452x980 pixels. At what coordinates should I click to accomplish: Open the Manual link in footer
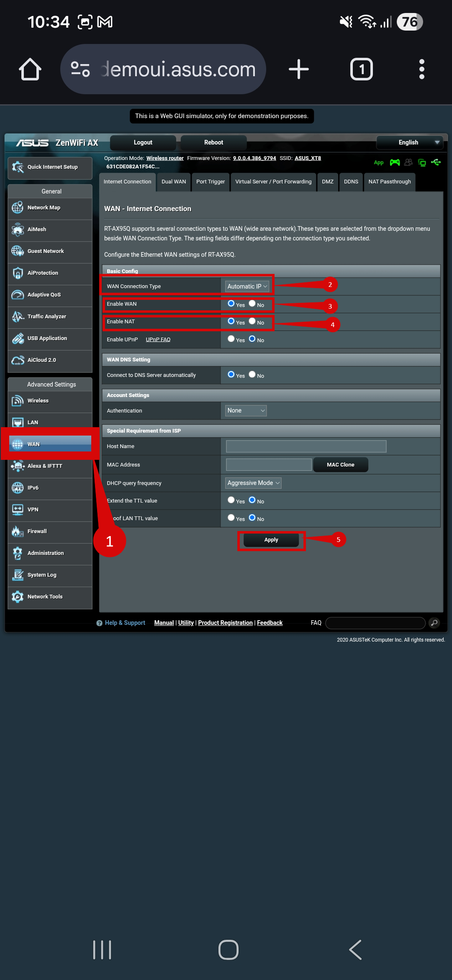click(x=164, y=623)
